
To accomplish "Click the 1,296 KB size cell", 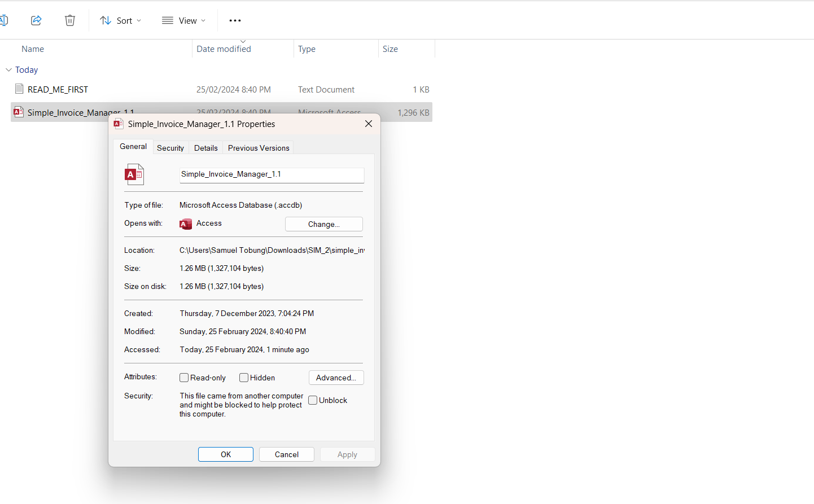I will (413, 113).
